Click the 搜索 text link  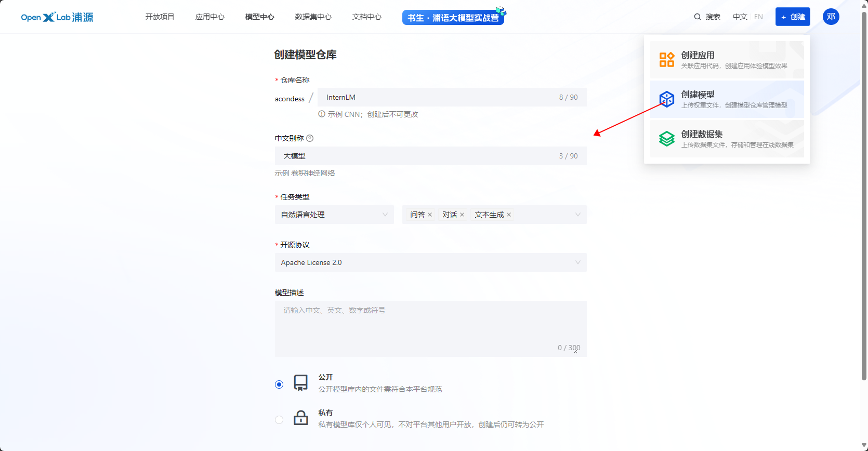click(x=713, y=17)
